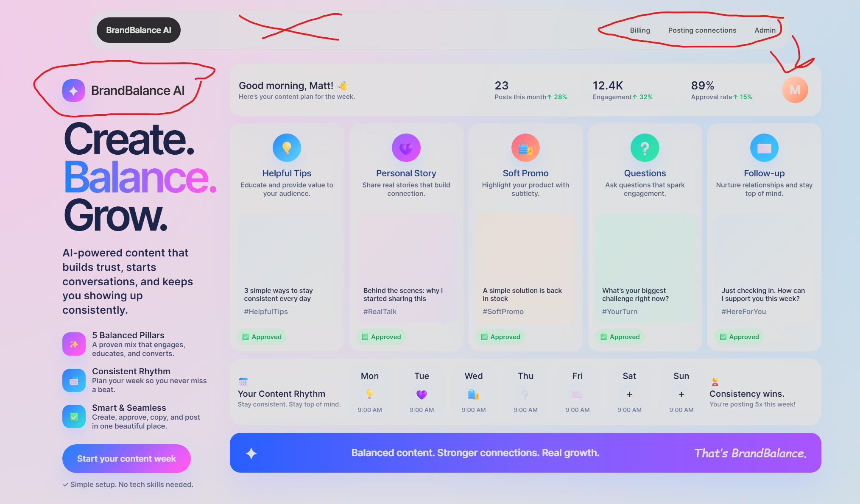Open the Billing menu item

coord(640,30)
